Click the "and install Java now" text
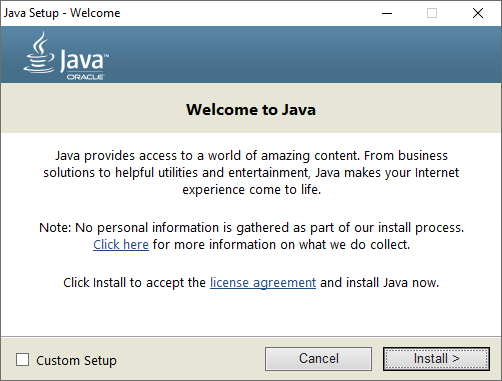 point(379,283)
